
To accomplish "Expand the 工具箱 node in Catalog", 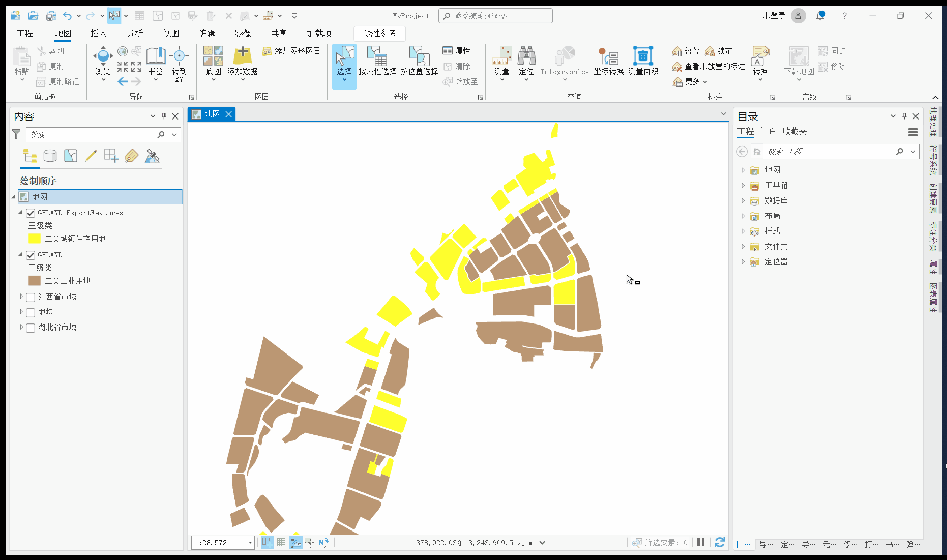I will (743, 186).
